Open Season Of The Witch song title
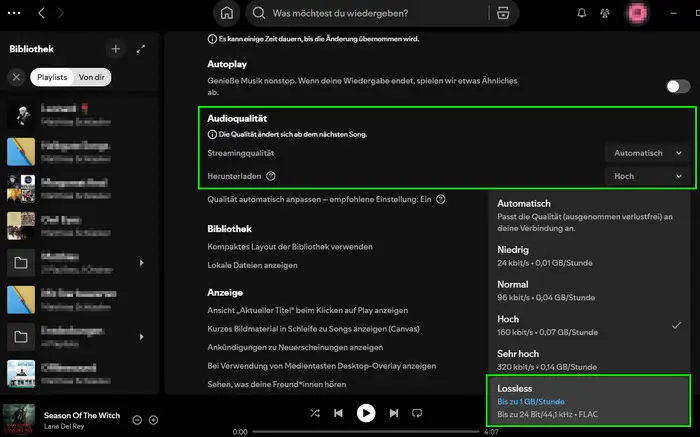This screenshot has height=437, width=700. [x=82, y=415]
